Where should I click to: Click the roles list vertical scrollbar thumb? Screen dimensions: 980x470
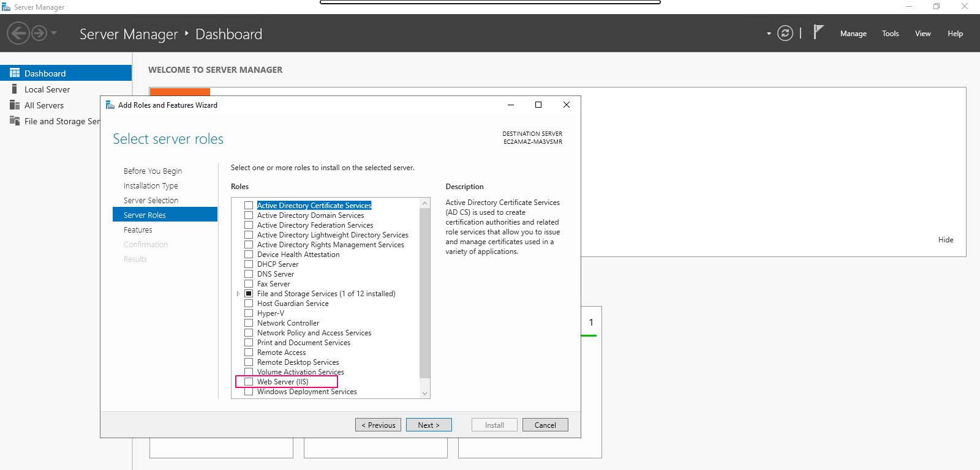pyautogui.click(x=425, y=293)
